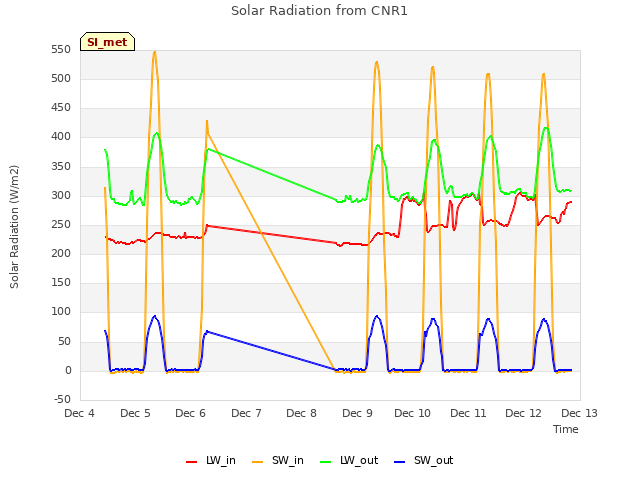Click the 450 y-axis tick label
The image size is (640, 480).
click(61, 108)
